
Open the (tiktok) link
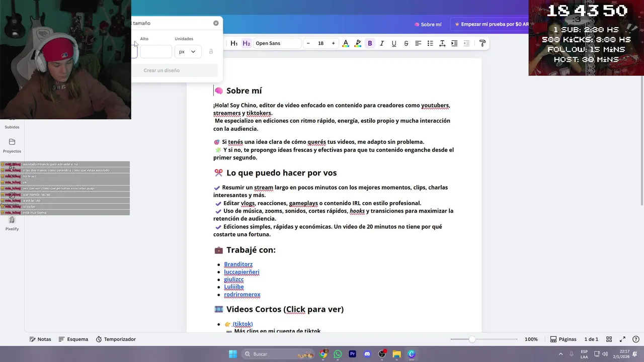click(x=243, y=324)
